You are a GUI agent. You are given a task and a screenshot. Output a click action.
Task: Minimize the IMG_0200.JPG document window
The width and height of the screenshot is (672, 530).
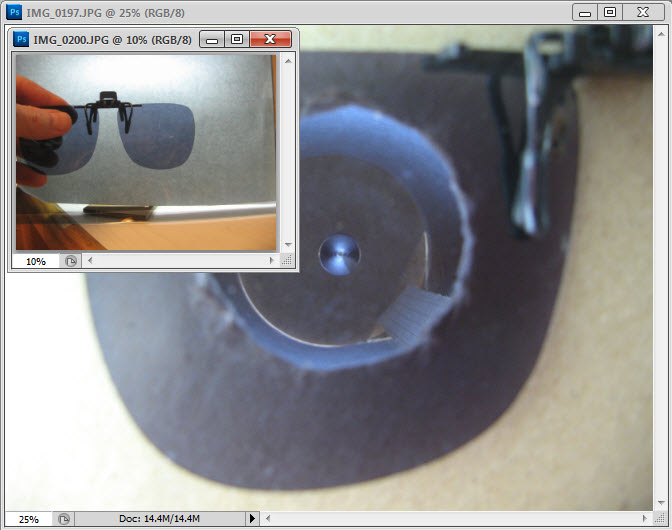(212, 40)
